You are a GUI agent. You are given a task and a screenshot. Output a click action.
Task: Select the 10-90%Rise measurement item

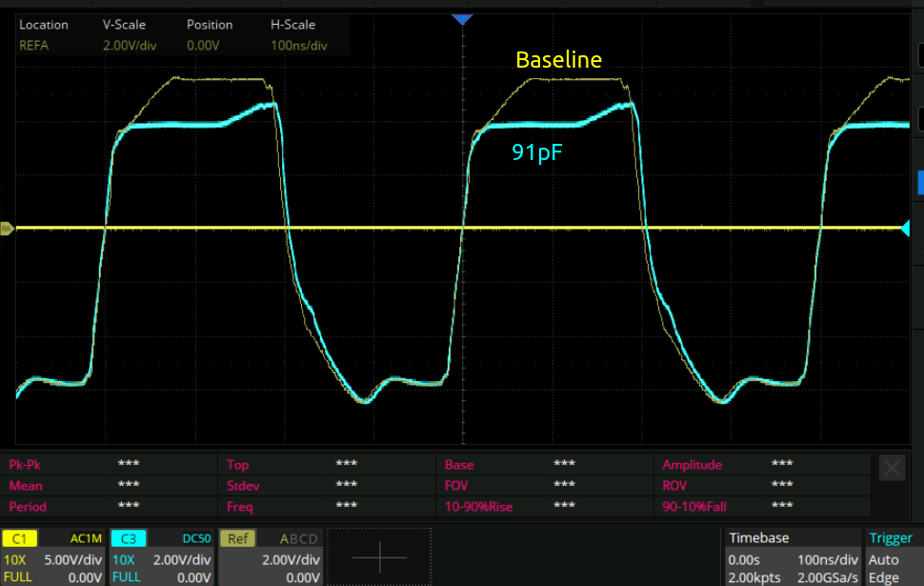click(x=478, y=506)
